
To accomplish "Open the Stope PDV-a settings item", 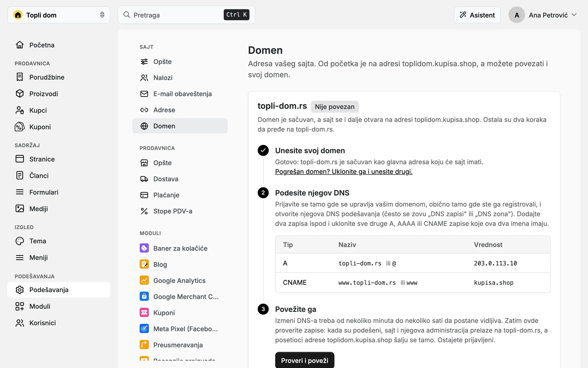I will 180,211.
